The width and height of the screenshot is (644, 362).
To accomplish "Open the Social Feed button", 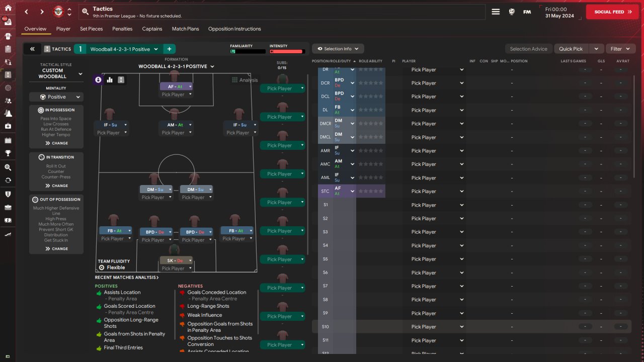I will [612, 12].
